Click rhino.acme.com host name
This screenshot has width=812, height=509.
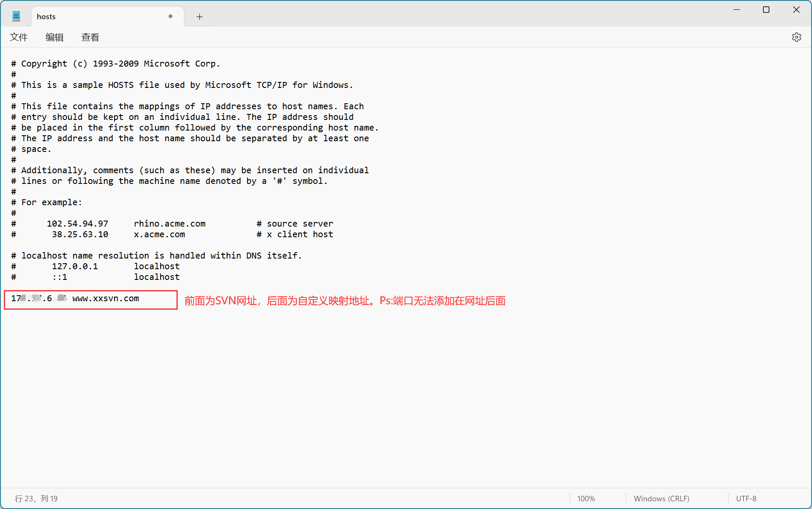[170, 224]
